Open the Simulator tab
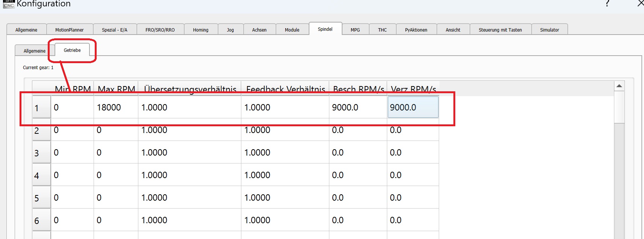Screen dimensions: 644x239 549,30
